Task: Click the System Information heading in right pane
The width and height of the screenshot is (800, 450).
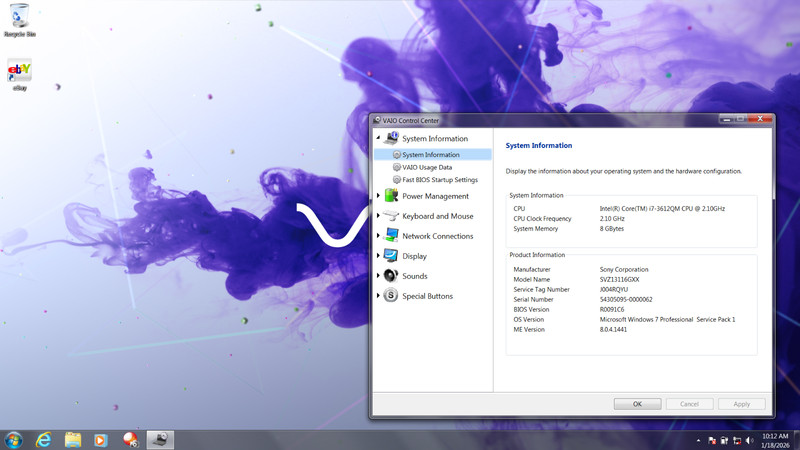Action: 539,145
